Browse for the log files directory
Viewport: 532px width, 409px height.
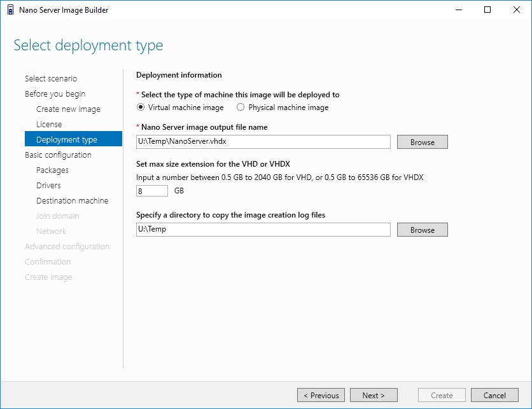click(x=423, y=230)
